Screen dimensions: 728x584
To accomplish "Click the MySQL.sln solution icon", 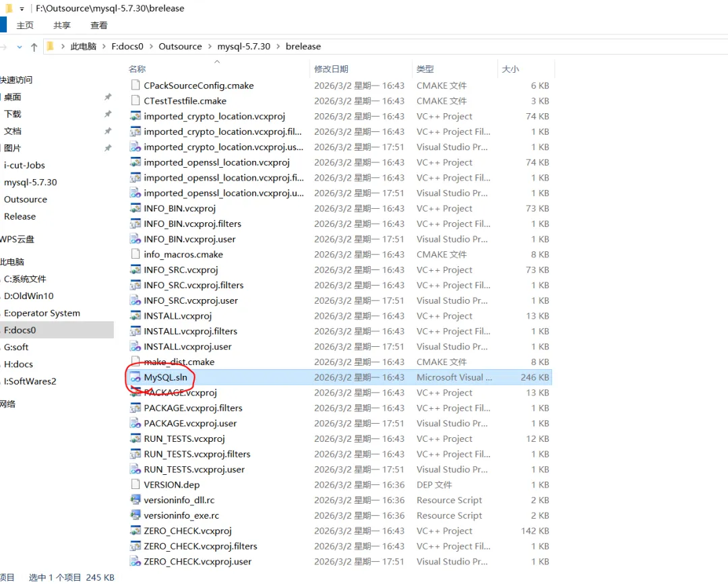I will point(135,377).
